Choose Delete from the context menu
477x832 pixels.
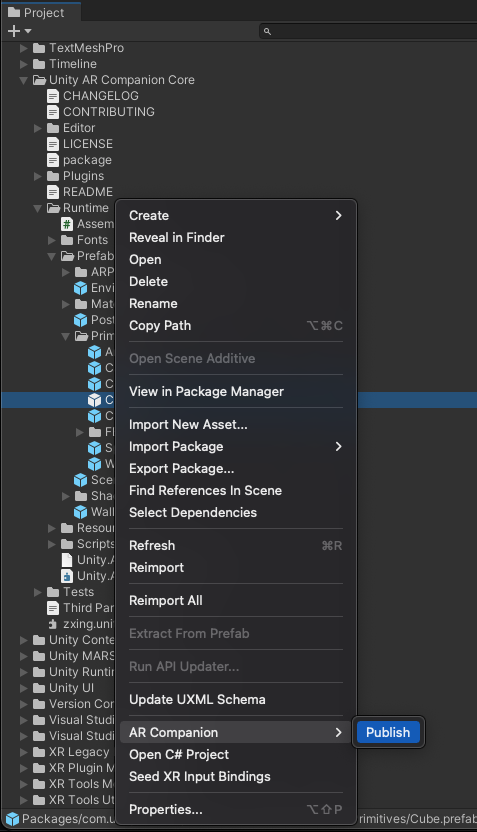click(x=236, y=282)
